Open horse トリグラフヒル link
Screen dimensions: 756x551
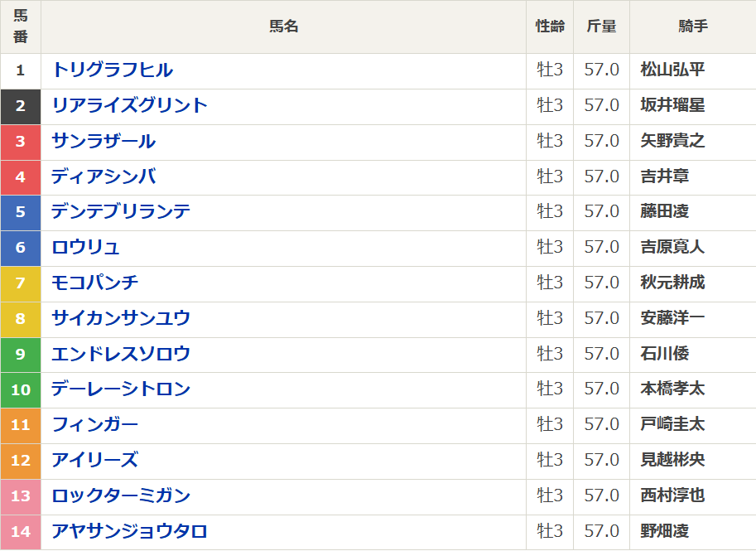point(113,70)
